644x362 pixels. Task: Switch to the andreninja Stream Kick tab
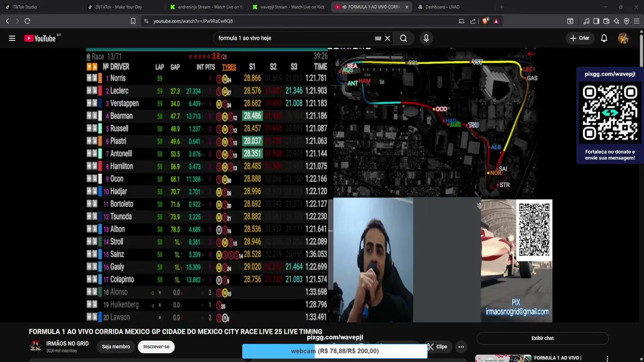(x=206, y=7)
